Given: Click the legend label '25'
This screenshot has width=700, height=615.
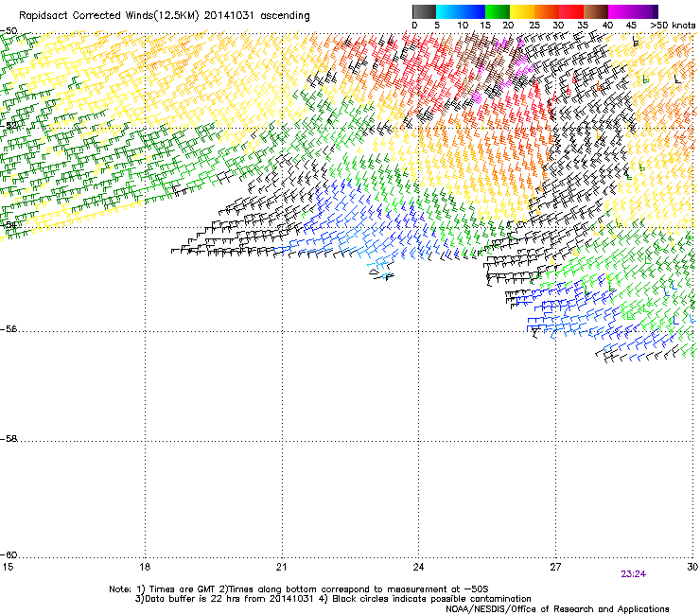Looking at the screenshot, I should 534,26.
